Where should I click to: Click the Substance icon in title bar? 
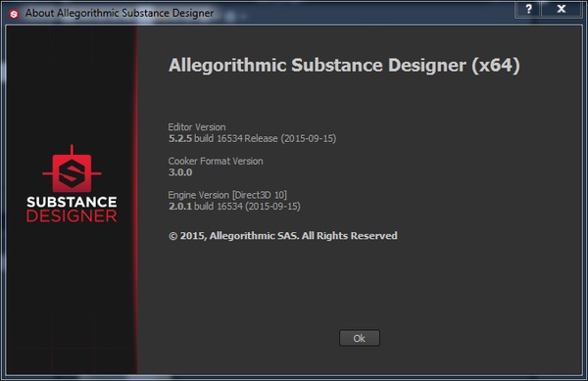pyautogui.click(x=15, y=14)
